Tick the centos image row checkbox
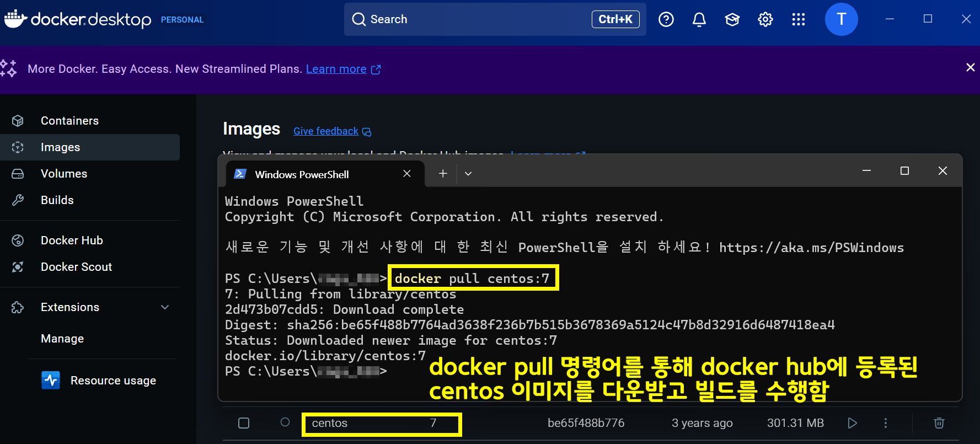This screenshot has width=980, height=444. point(244,423)
